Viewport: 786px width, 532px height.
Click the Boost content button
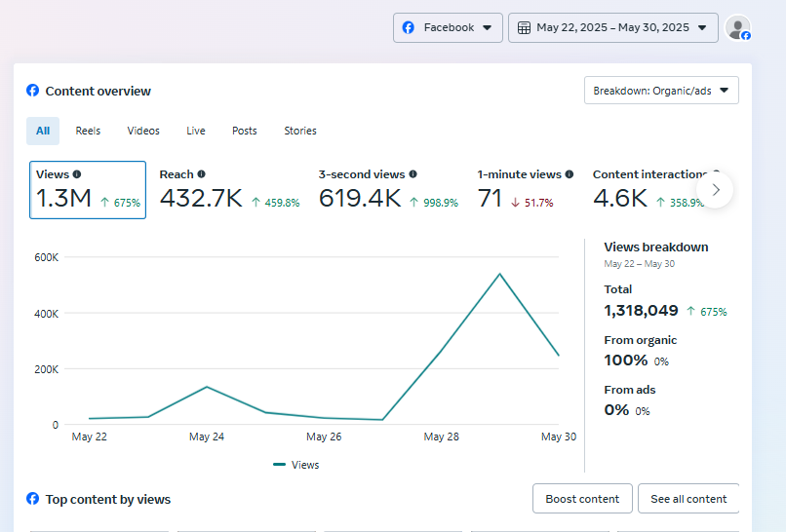pyautogui.click(x=582, y=499)
